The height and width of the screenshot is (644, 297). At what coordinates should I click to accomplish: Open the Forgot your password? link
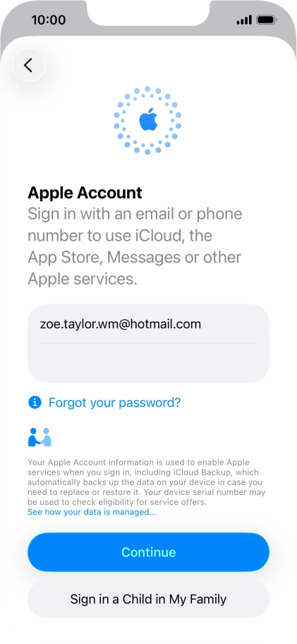114,402
